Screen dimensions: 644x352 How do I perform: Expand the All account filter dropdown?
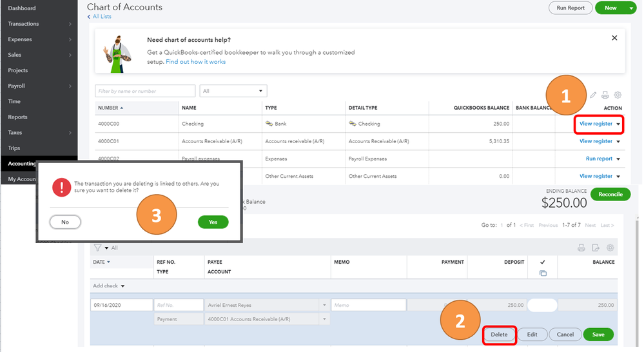click(x=233, y=91)
